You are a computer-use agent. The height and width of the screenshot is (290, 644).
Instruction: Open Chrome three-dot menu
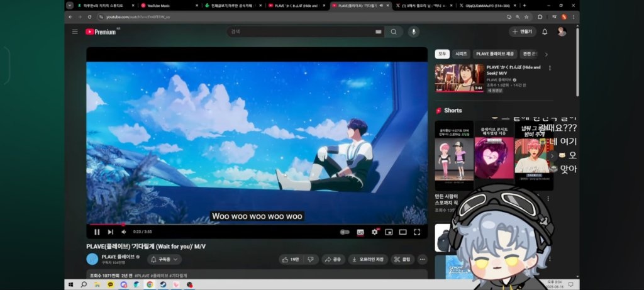[x=574, y=17]
